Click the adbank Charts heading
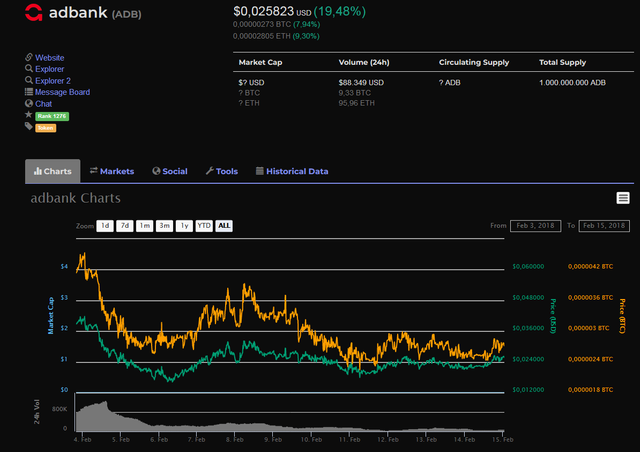This screenshot has height=452, width=640. pyautogui.click(x=76, y=198)
